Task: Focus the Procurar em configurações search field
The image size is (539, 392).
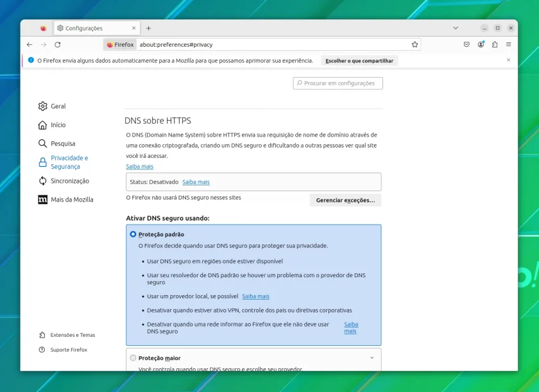Action: click(x=338, y=83)
